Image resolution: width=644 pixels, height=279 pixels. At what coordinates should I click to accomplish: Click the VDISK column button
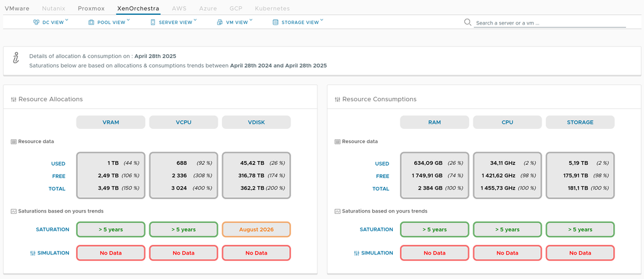pos(256,122)
